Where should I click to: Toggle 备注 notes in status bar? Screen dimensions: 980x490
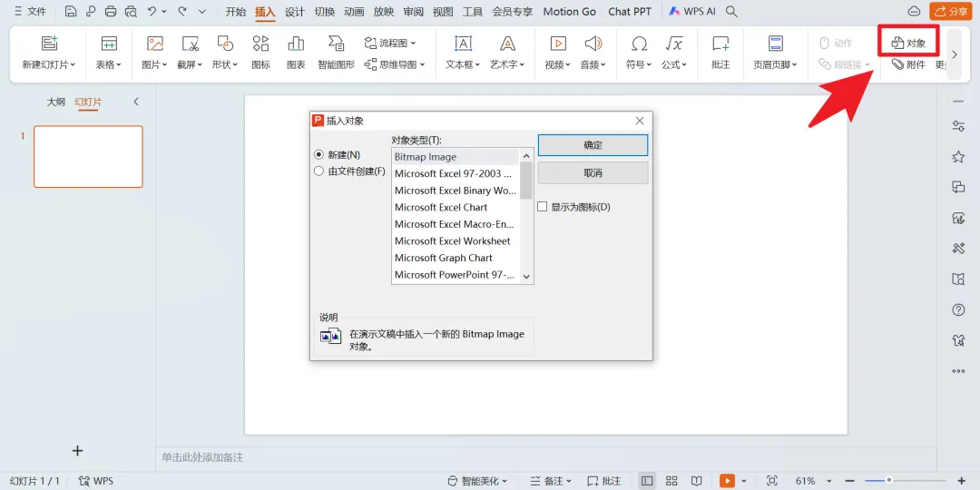pos(551,481)
